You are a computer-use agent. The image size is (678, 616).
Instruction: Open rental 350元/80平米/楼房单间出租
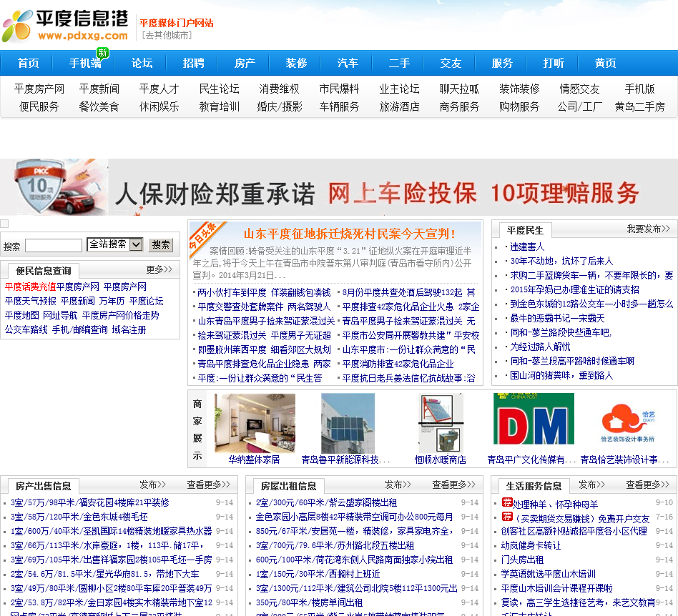tap(309, 602)
